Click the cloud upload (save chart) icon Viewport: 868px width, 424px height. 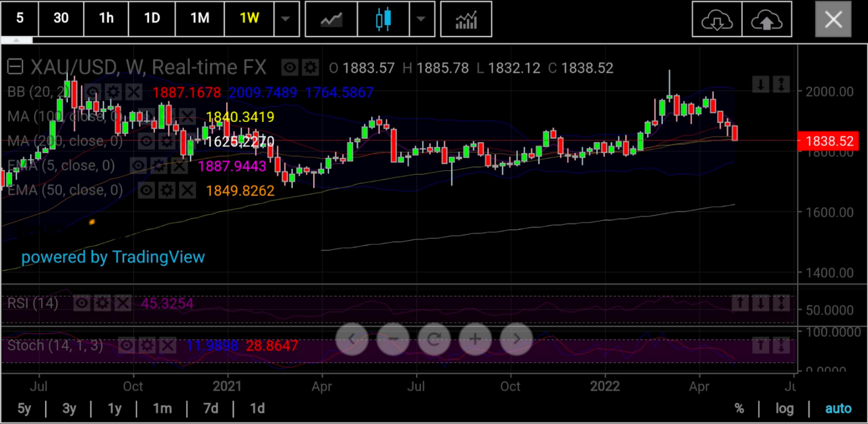click(x=767, y=19)
